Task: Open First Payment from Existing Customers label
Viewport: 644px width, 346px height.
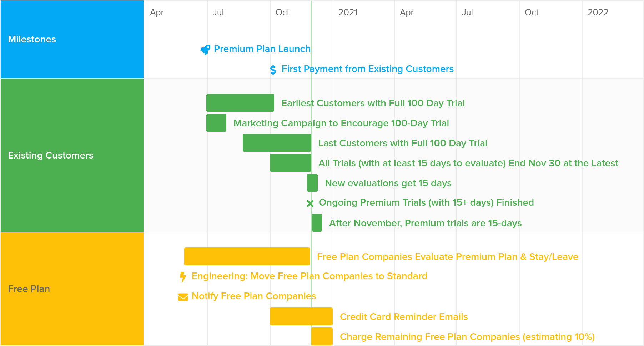Action: (x=368, y=69)
